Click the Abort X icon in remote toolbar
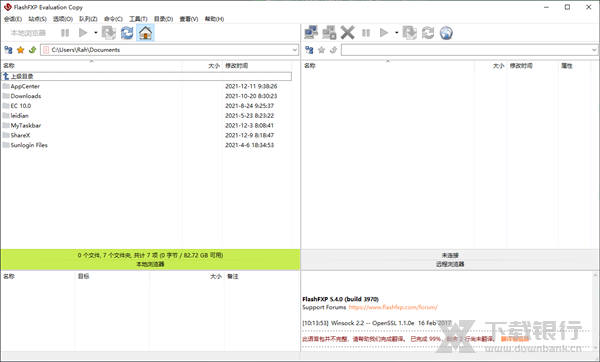600x362 pixels. click(x=347, y=33)
